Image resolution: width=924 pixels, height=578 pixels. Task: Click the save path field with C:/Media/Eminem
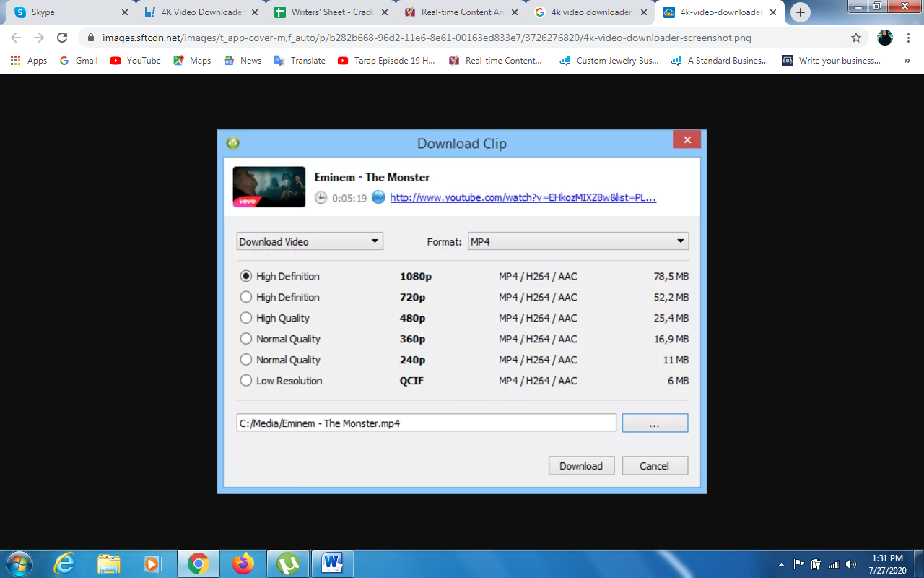(x=427, y=423)
